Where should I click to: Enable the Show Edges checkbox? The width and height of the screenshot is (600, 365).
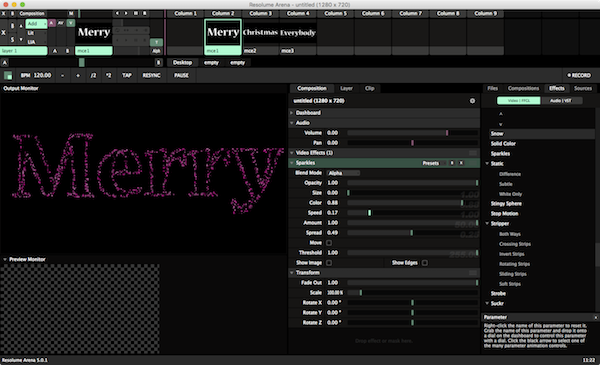point(424,262)
